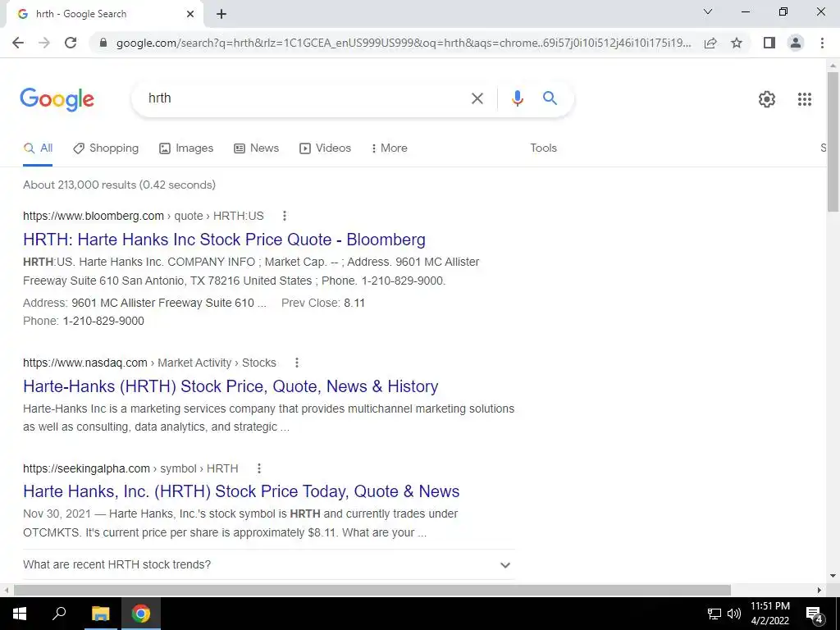This screenshot has width=840, height=630.
Task: Reload the current page
Action: (71, 43)
